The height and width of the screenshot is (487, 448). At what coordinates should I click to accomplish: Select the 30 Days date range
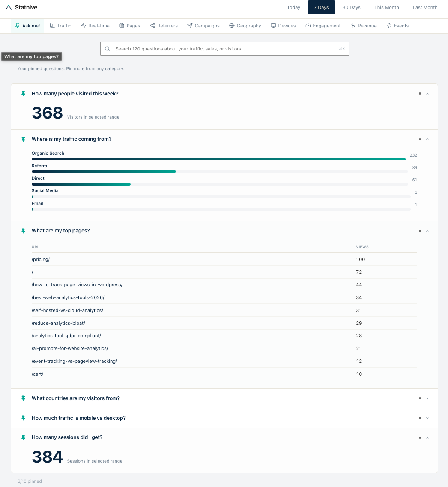point(351,7)
